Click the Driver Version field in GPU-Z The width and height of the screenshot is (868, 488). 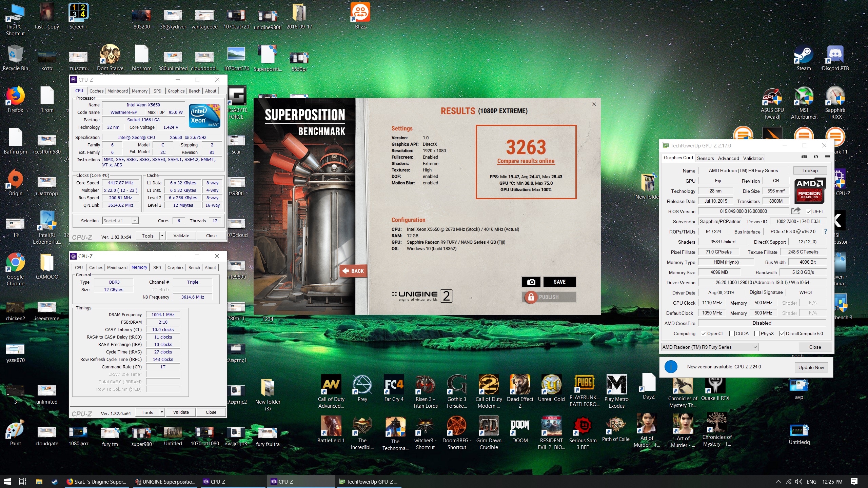point(762,282)
